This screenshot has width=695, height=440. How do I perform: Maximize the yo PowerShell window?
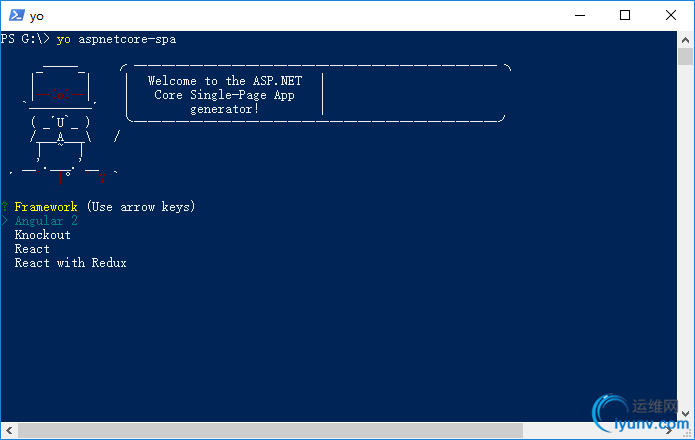coord(625,16)
